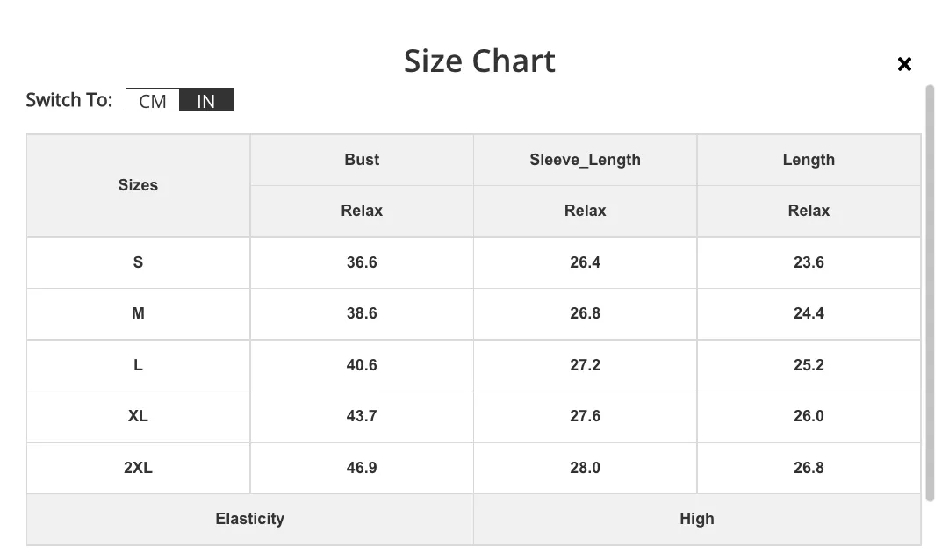Click the vertical scrollbar of size chart

[x=930, y=293]
